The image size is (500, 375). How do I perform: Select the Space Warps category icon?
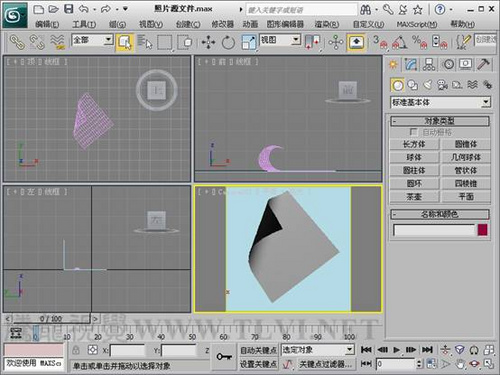472,85
